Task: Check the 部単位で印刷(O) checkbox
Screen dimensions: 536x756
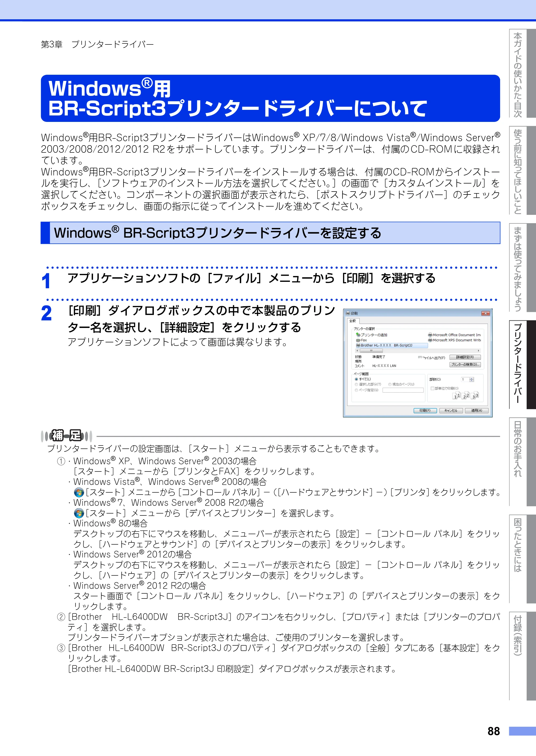Action: (x=432, y=388)
